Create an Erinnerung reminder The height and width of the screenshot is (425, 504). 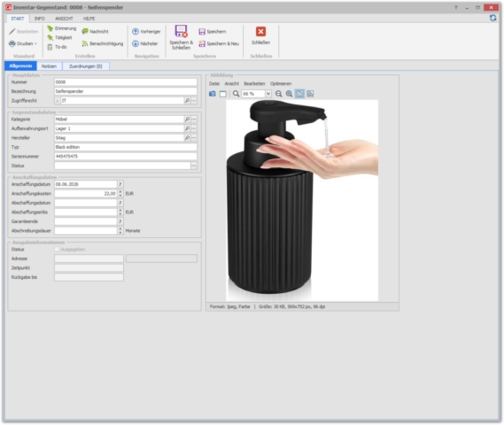point(62,28)
